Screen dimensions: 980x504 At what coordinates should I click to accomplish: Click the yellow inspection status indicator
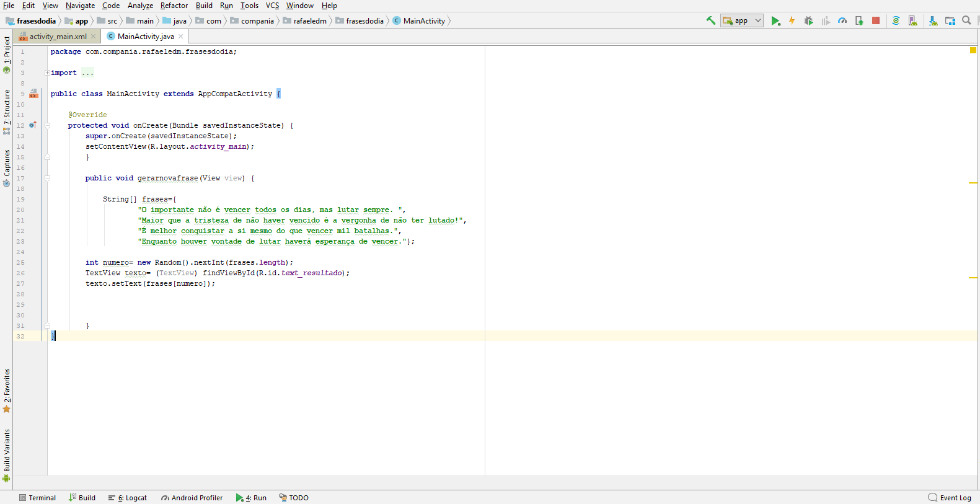click(x=973, y=50)
